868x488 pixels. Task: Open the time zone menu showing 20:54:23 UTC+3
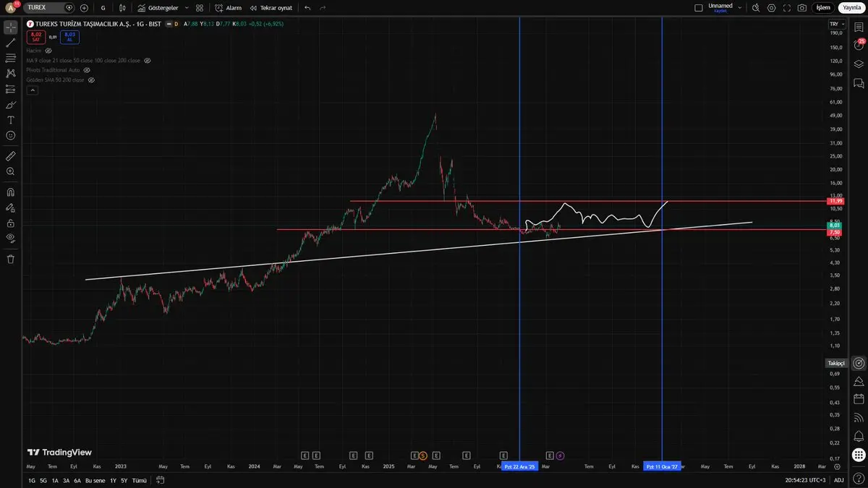point(806,480)
